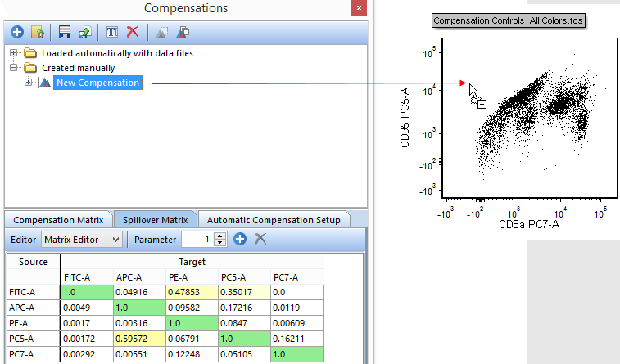The width and height of the screenshot is (620, 364).
Task: Click the Parameter number input field
Action: [197, 239]
